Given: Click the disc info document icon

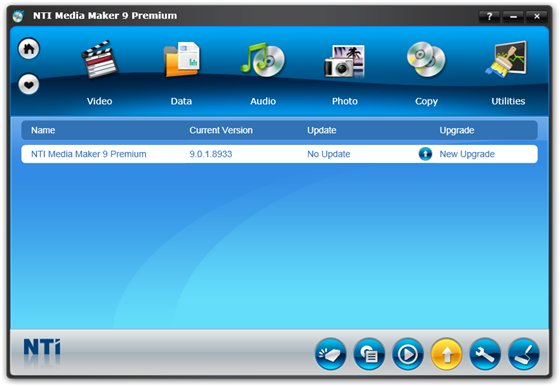Looking at the screenshot, I should coord(369,354).
